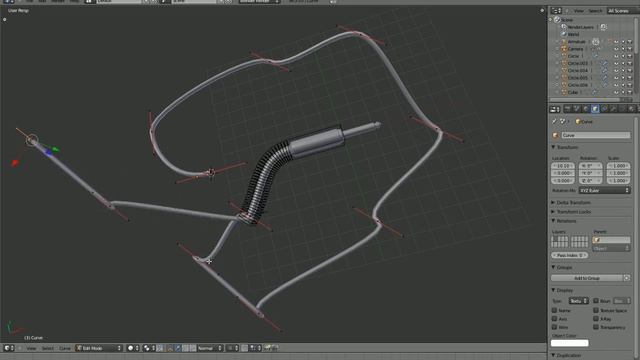Click the snap magnet icon

point(244,348)
